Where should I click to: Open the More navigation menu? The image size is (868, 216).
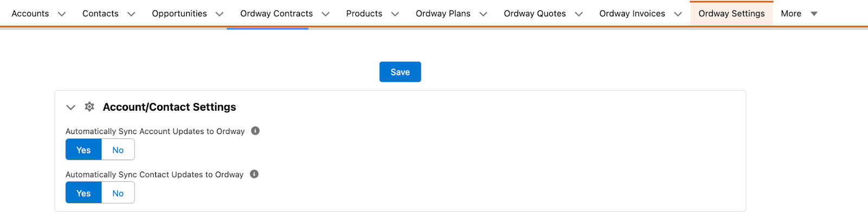(799, 14)
